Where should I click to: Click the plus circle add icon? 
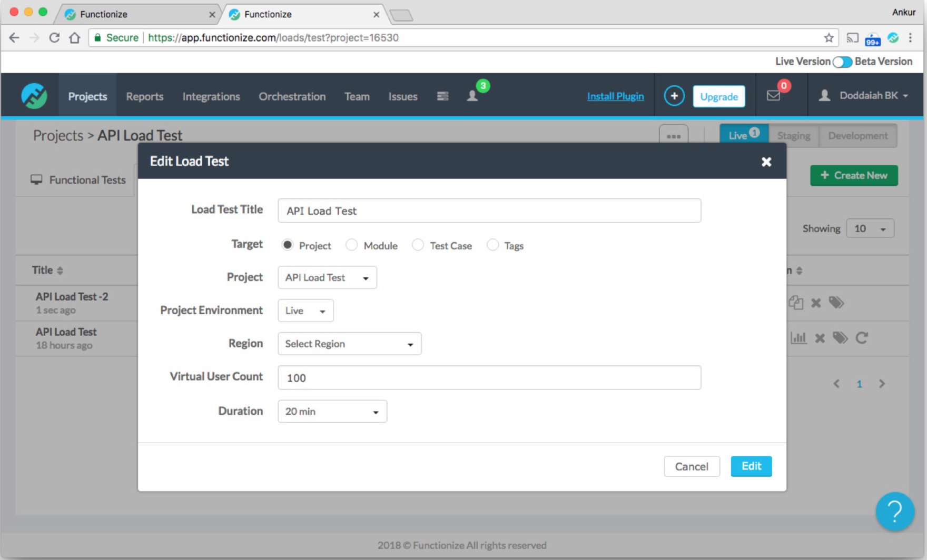point(674,96)
